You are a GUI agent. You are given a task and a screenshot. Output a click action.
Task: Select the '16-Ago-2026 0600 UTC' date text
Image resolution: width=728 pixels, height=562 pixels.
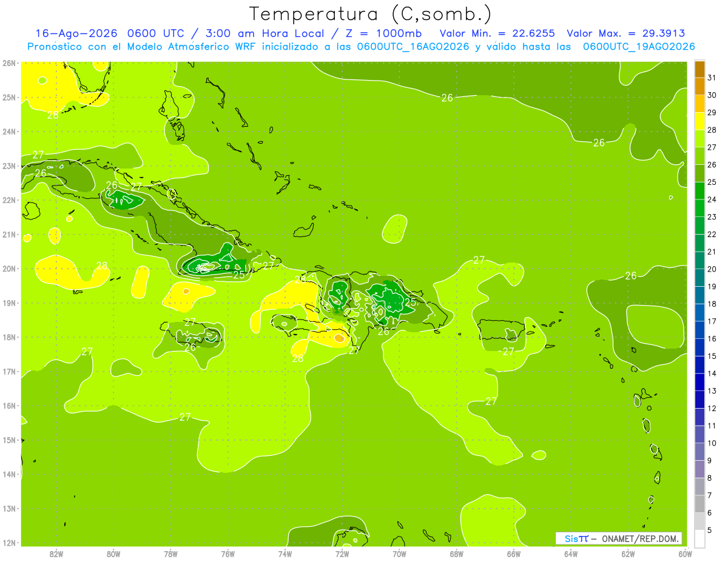111,33
